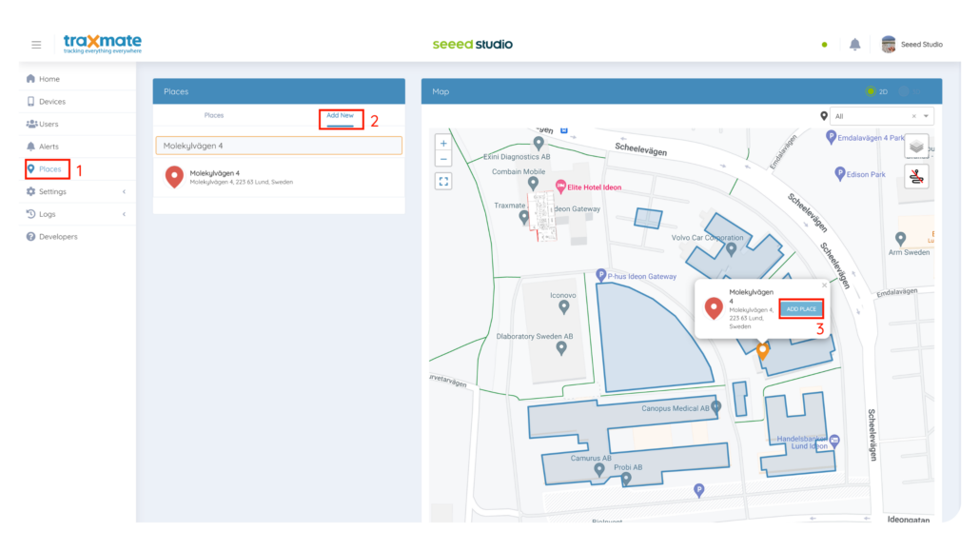
Task: Toggle the path tracking icon
Action: coord(916,176)
